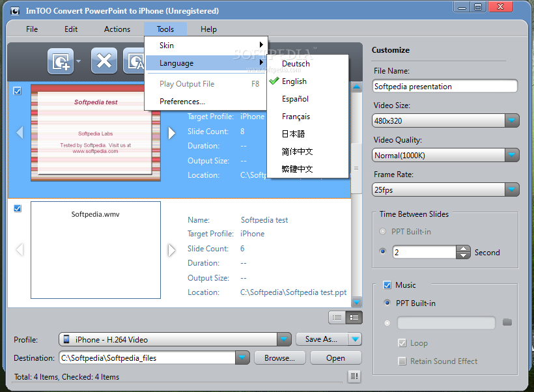Image resolution: width=534 pixels, height=392 pixels.
Task: Select Español language
Action: (x=307, y=99)
